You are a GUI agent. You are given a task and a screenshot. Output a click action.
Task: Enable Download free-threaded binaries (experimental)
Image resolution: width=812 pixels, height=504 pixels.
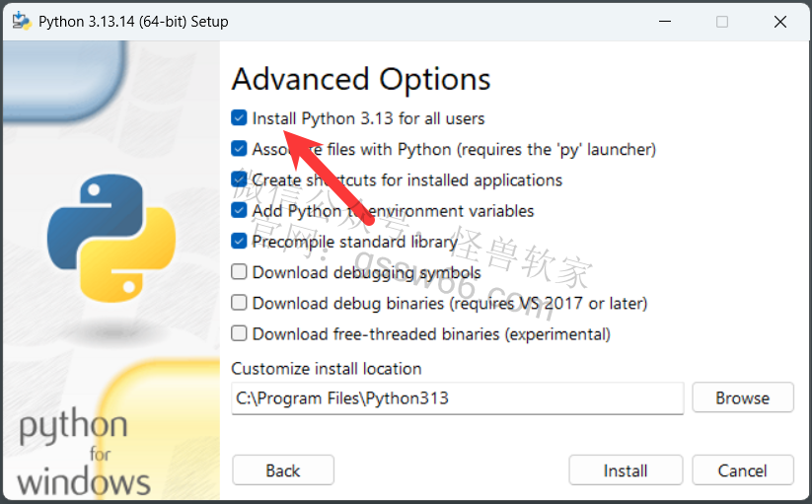click(239, 333)
